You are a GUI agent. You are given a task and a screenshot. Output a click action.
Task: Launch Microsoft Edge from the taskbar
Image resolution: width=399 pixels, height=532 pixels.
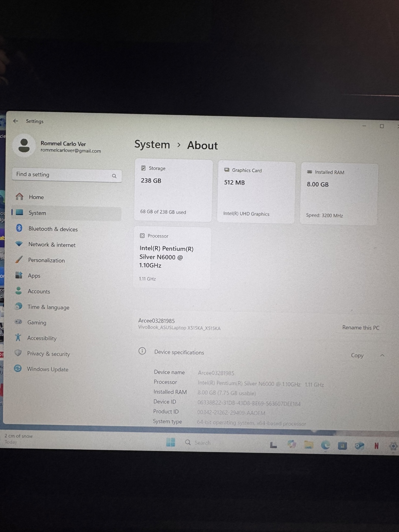pyautogui.click(x=325, y=445)
